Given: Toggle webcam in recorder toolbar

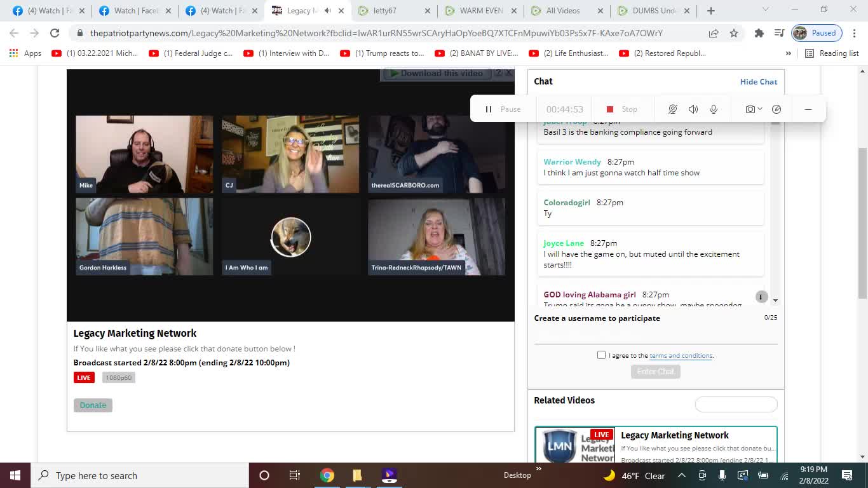Looking at the screenshot, I should coord(672,109).
